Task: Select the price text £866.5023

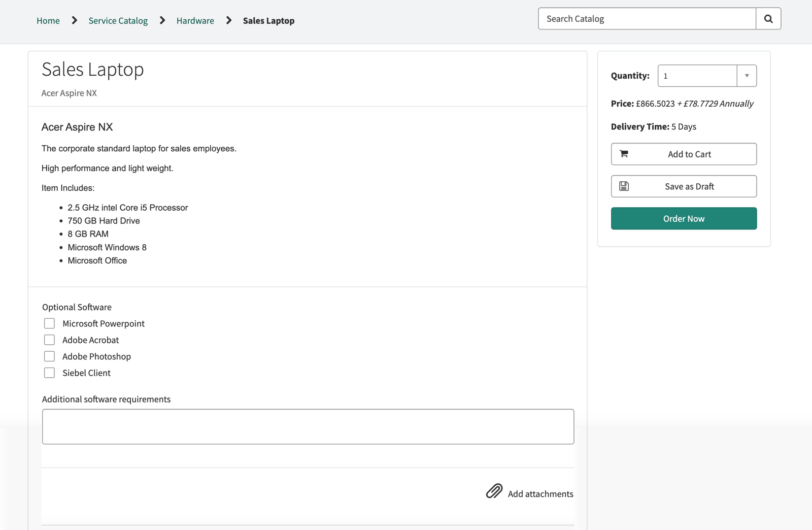Action: (x=655, y=104)
